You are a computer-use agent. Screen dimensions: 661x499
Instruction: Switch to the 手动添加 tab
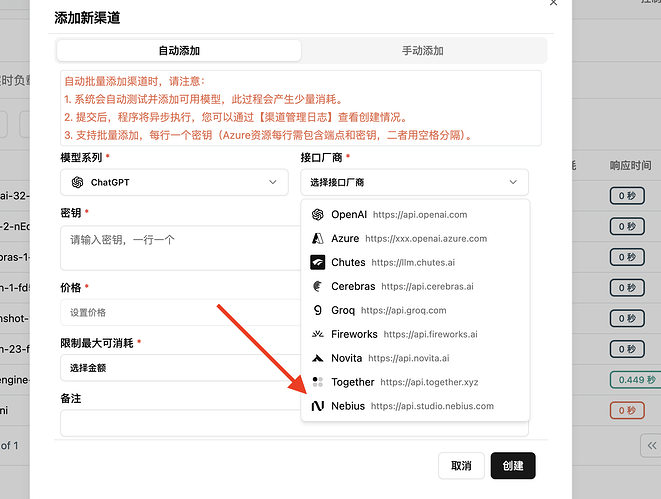(424, 50)
